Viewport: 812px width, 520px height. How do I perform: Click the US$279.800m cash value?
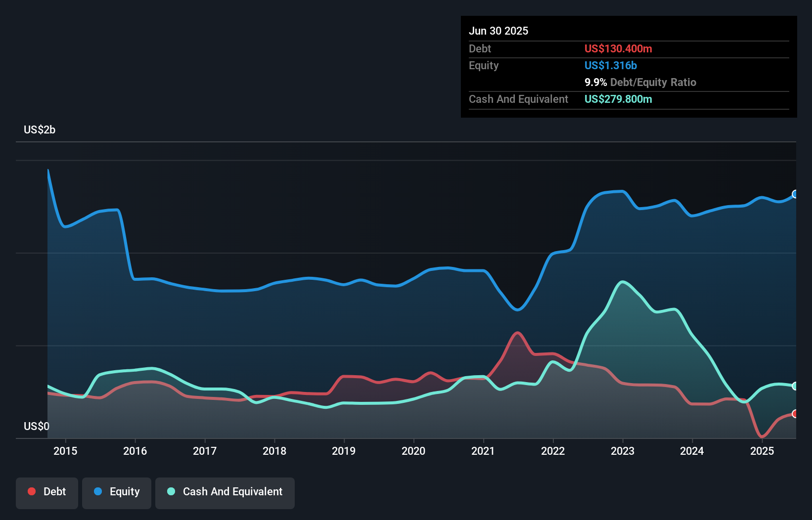pos(618,99)
